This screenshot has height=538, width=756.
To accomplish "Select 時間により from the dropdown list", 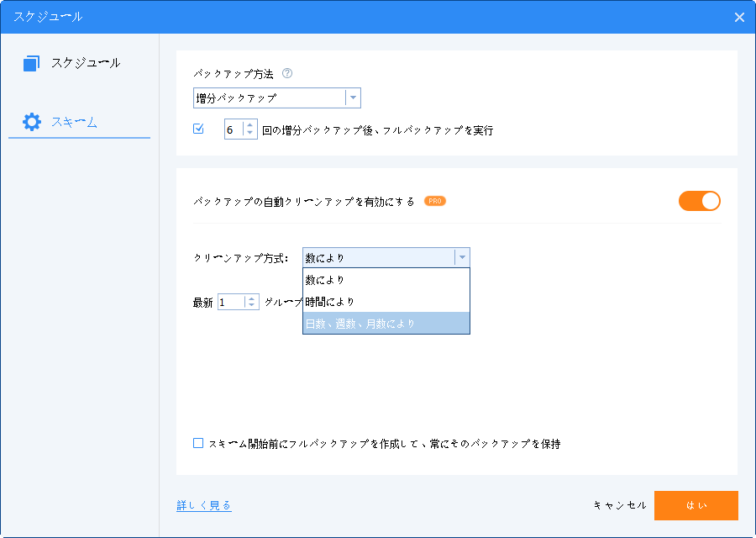I will [330, 301].
